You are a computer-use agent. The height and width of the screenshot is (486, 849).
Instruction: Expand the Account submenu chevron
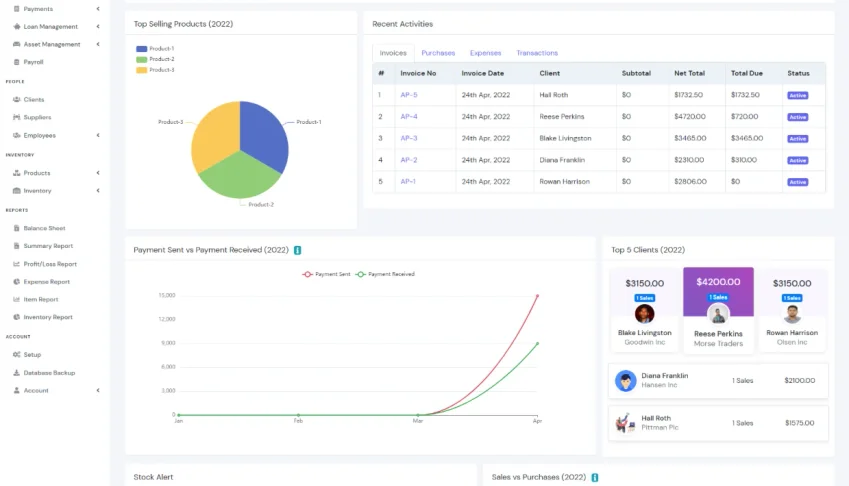tap(98, 390)
